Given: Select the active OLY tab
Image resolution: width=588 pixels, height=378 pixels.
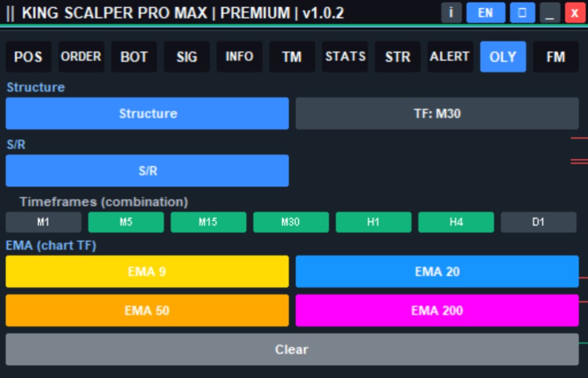Looking at the screenshot, I should (x=503, y=57).
